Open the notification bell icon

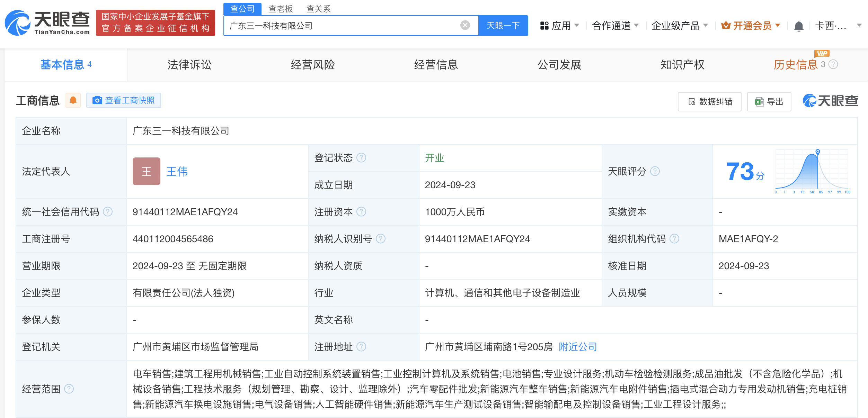(x=799, y=26)
